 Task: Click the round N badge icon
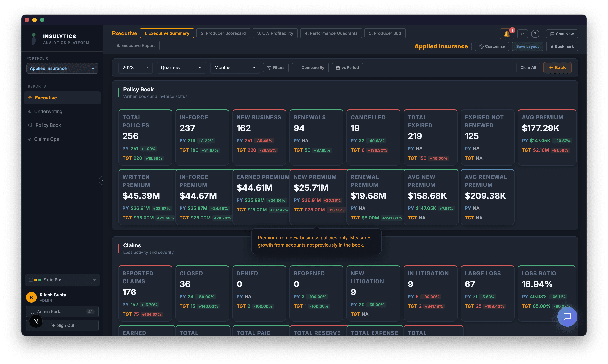pyautogui.click(x=36, y=321)
